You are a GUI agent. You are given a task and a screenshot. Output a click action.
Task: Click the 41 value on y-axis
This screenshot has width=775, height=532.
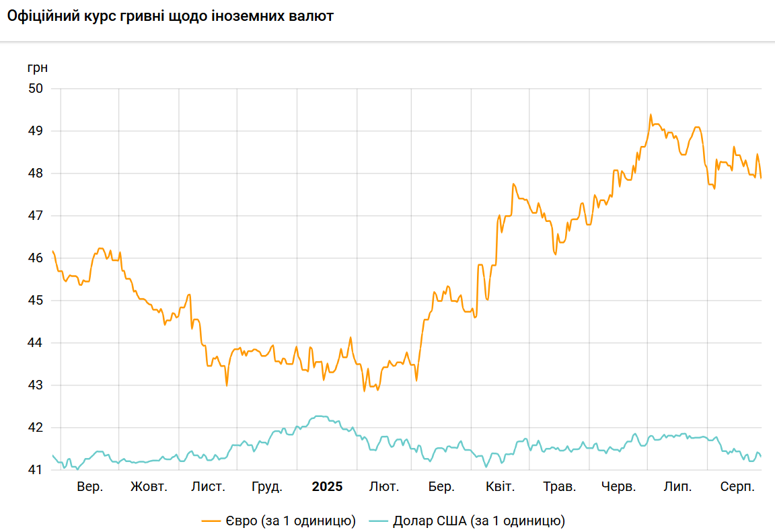[x=35, y=470]
